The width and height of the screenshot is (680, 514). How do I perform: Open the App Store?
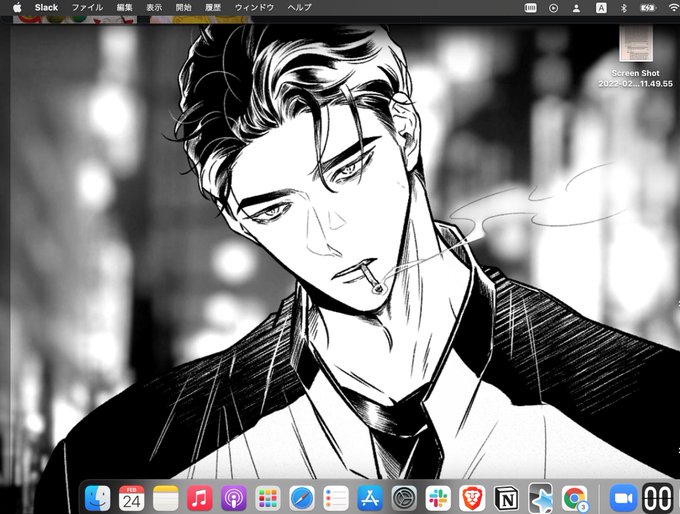(x=370, y=498)
